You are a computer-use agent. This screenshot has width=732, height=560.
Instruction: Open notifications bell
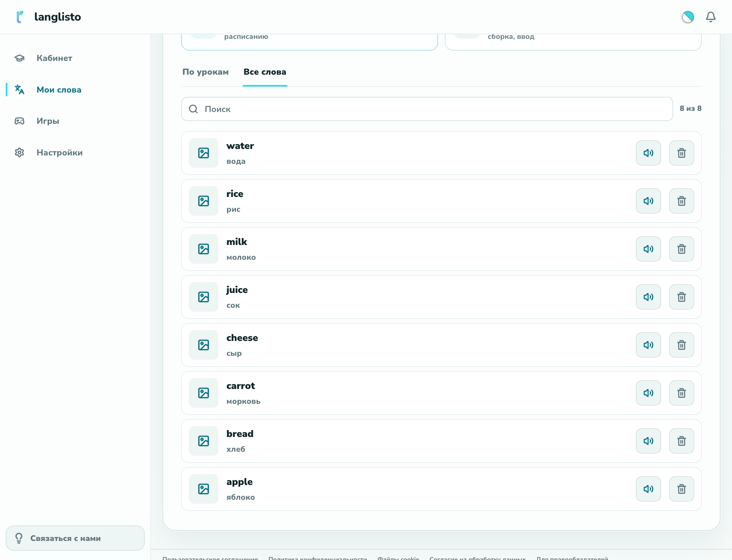pos(711,17)
